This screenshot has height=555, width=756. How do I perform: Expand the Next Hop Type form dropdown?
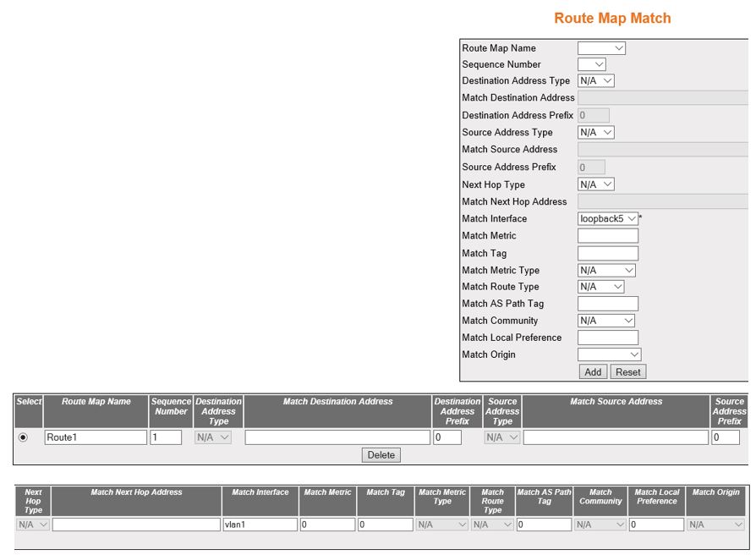click(x=595, y=184)
